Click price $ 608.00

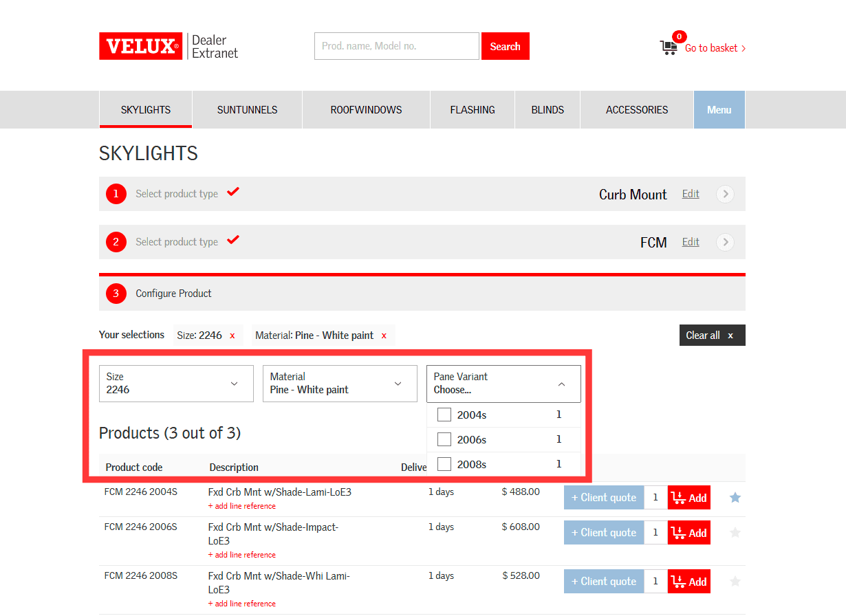click(x=521, y=527)
